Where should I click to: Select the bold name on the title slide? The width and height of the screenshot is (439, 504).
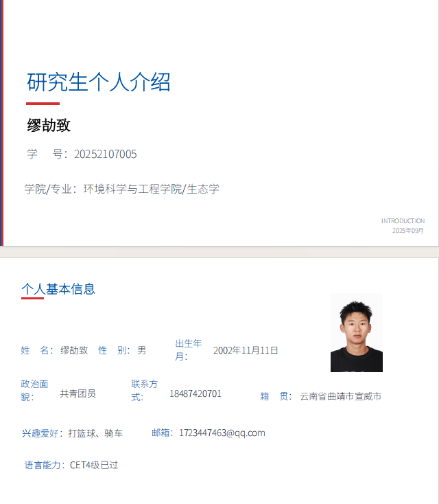[x=49, y=125]
